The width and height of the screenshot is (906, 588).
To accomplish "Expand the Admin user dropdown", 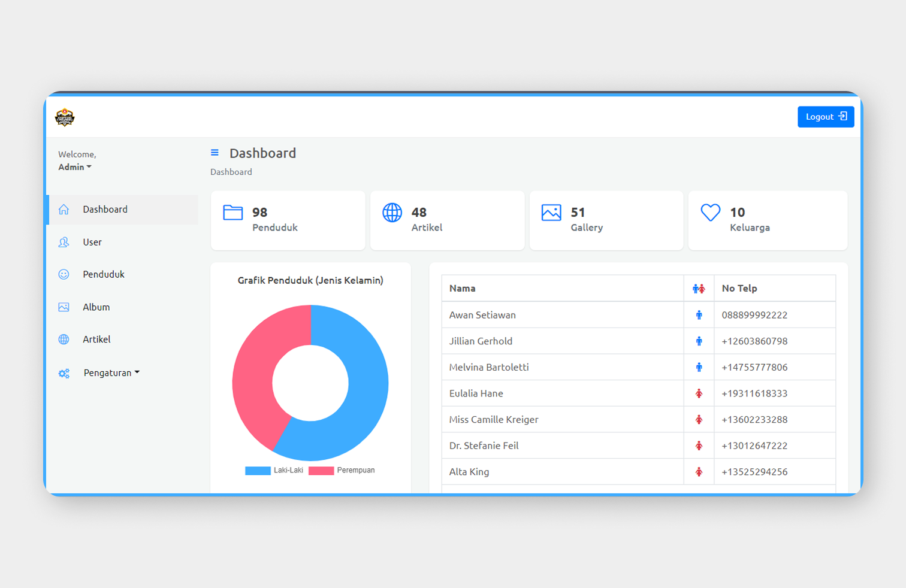I will tap(75, 167).
